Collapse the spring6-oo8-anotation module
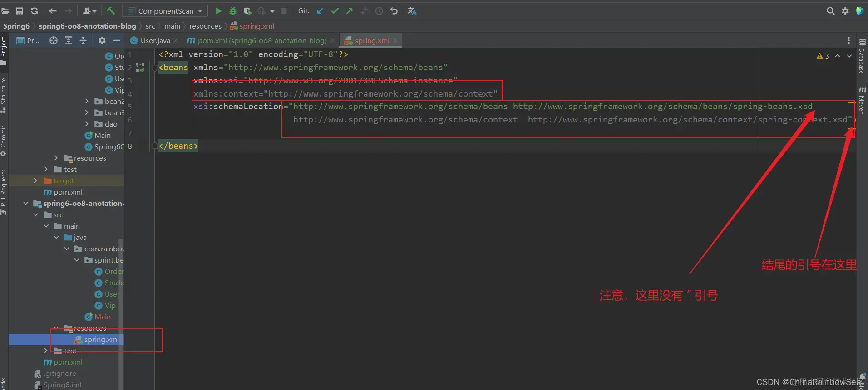This screenshot has width=868, height=390. coord(25,203)
